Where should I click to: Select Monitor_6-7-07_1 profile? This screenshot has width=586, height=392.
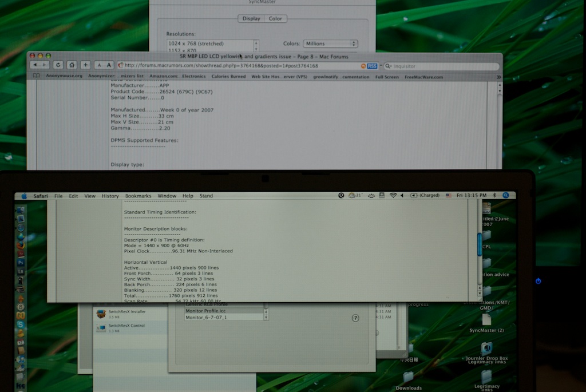[x=224, y=317]
